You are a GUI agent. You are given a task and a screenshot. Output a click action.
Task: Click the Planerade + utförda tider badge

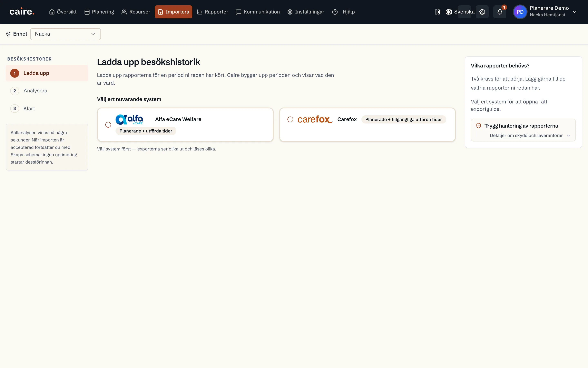146,131
